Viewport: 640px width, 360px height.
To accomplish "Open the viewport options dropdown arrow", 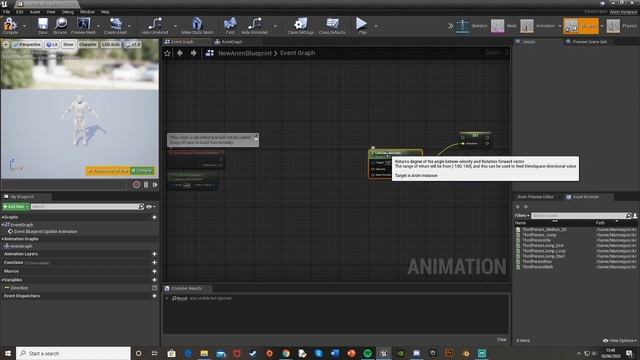I will (x=6, y=44).
